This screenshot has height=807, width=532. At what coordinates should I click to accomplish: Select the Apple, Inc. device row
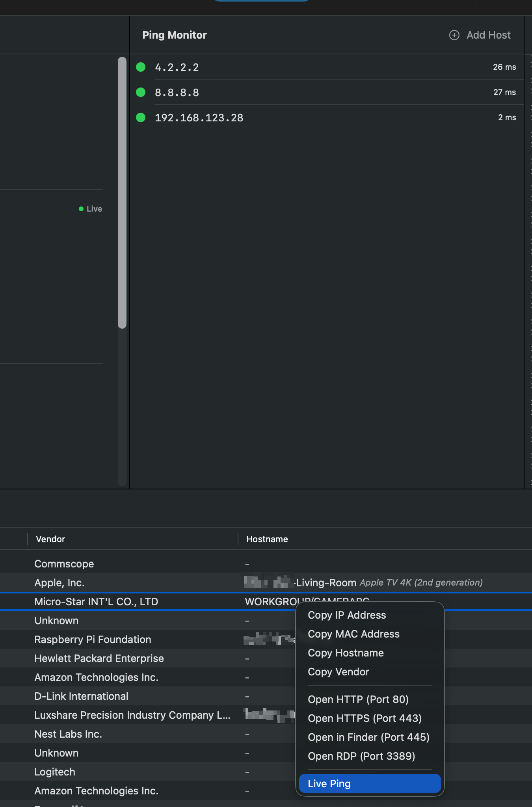(59, 583)
